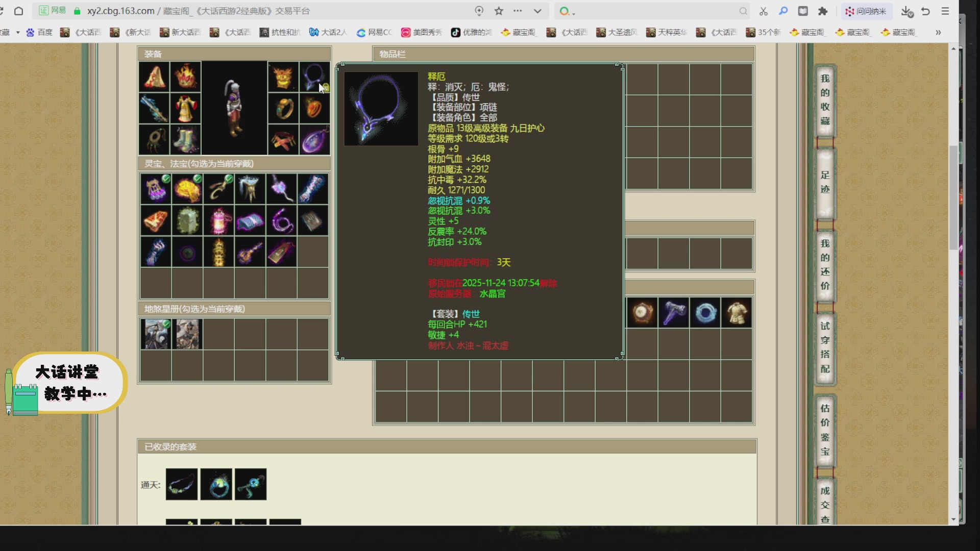Click checked golden cloud treasure item
Viewport: 980px width, 551px height.
pyautogui.click(x=187, y=189)
